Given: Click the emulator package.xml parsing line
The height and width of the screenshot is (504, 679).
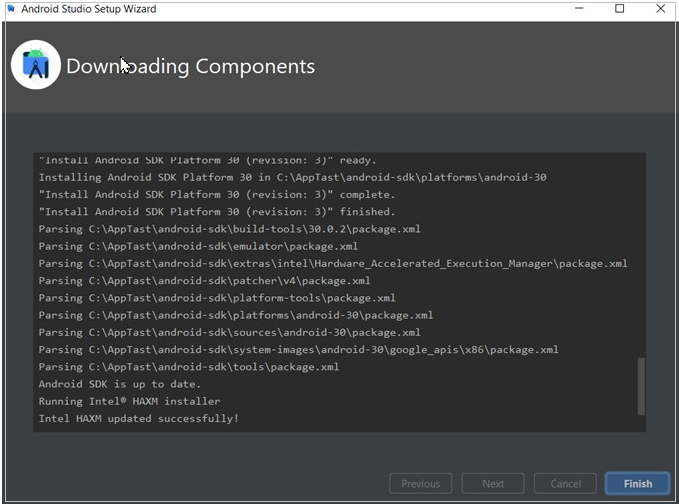Looking at the screenshot, I should point(212,246).
